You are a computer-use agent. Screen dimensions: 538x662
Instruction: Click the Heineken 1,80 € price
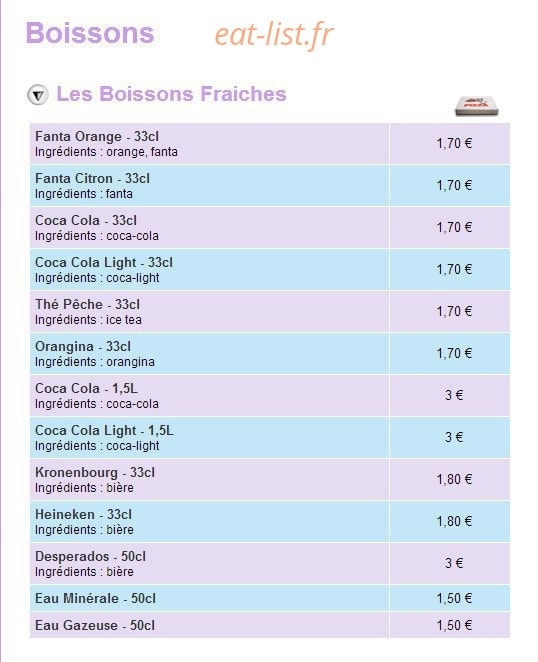(x=454, y=521)
